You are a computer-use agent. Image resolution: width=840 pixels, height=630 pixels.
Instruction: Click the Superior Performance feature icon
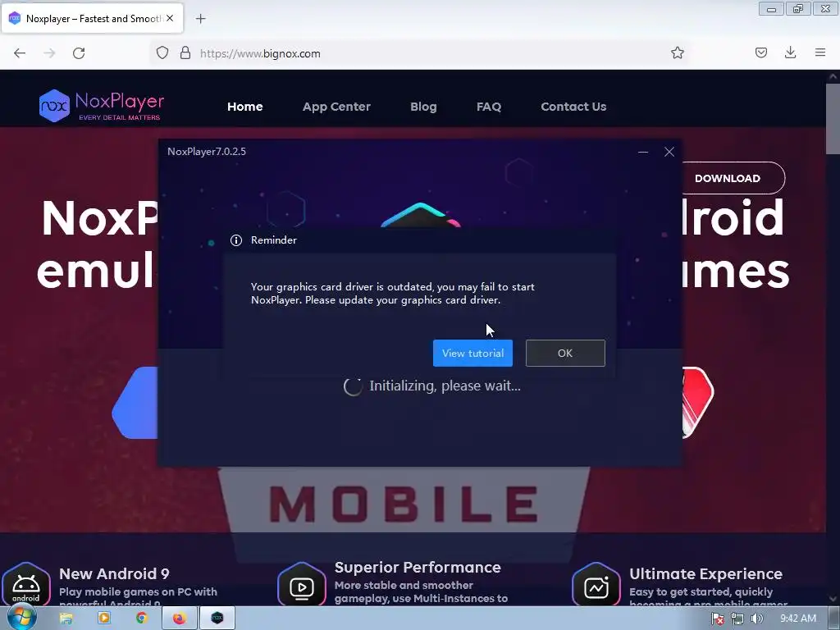pos(302,586)
